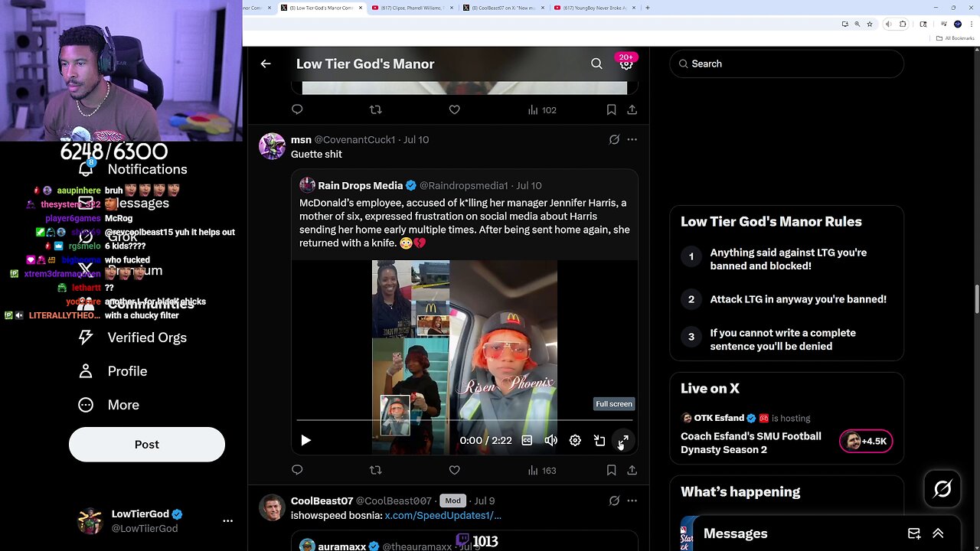
Task: Like the msn post
Action: pyautogui.click(x=454, y=470)
